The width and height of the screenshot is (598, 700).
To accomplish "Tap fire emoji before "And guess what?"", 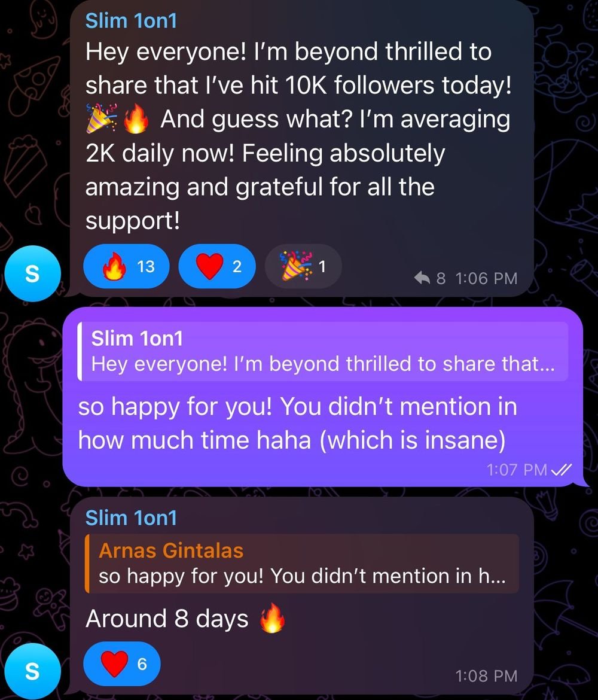I will pos(136,120).
